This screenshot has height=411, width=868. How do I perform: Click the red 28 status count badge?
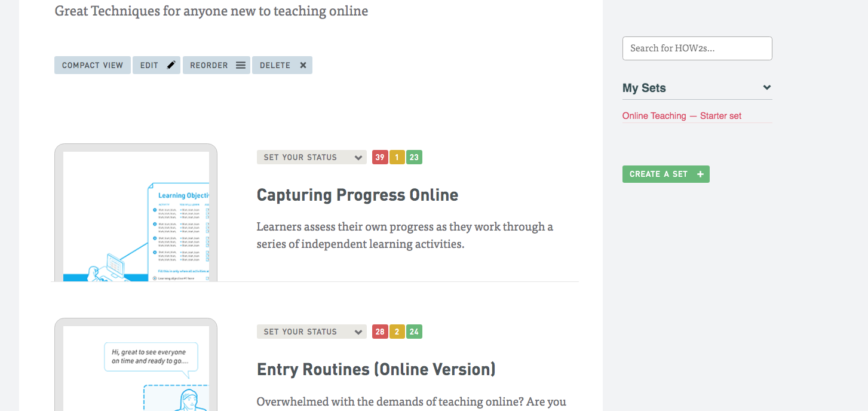[x=380, y=332]
